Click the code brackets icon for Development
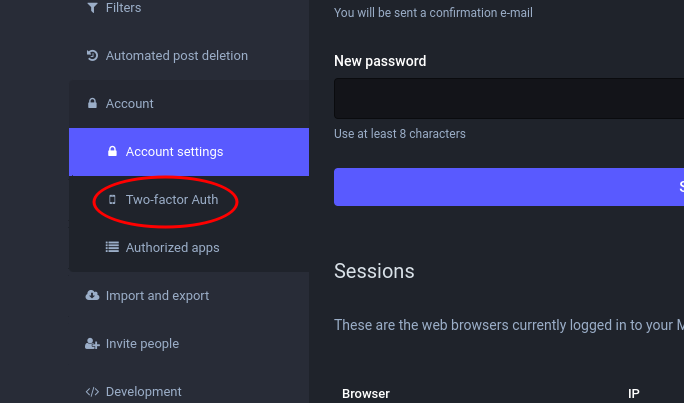This screenshot has height=403, width=684. pyautogui.click(x=92, y=392)
